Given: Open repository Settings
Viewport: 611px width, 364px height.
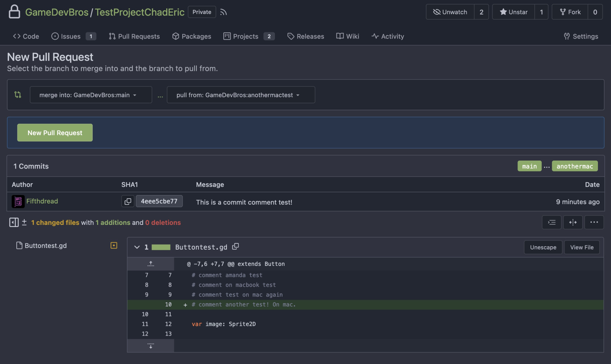Looking at the screenshot, I should pos(581,36).
